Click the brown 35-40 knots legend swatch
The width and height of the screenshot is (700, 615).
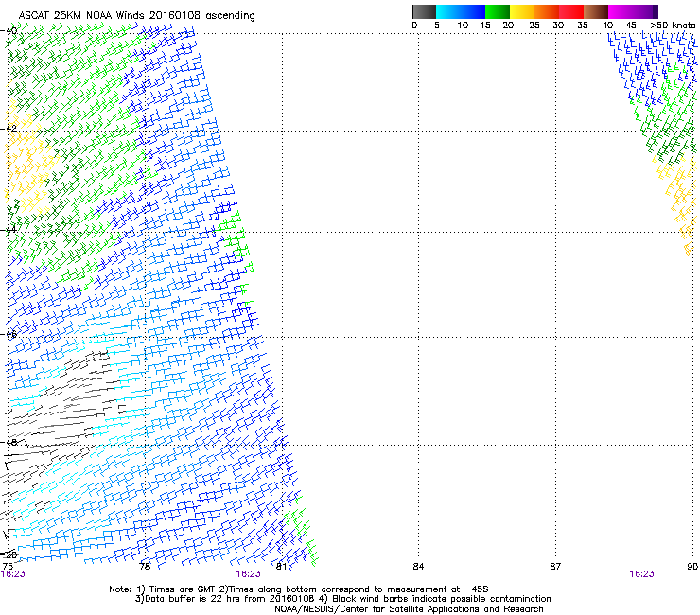pyautogui.click(x=596, y=11)
